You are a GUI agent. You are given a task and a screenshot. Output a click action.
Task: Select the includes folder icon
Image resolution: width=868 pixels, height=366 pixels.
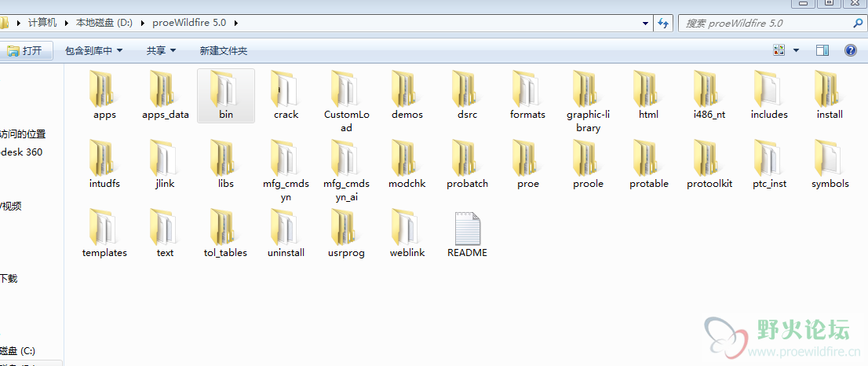(x=769, y=89)
